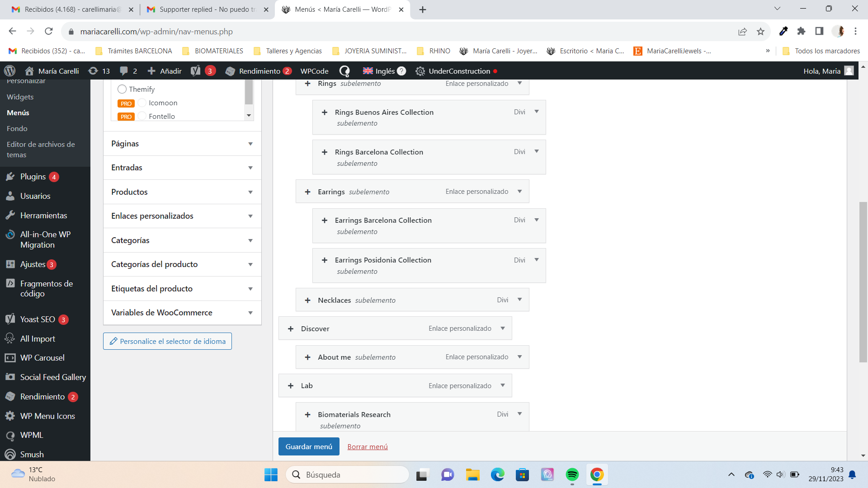The image size is (868, 488).
Task: Click the WordPress logo in admin bar
Action: coord(9,71)
